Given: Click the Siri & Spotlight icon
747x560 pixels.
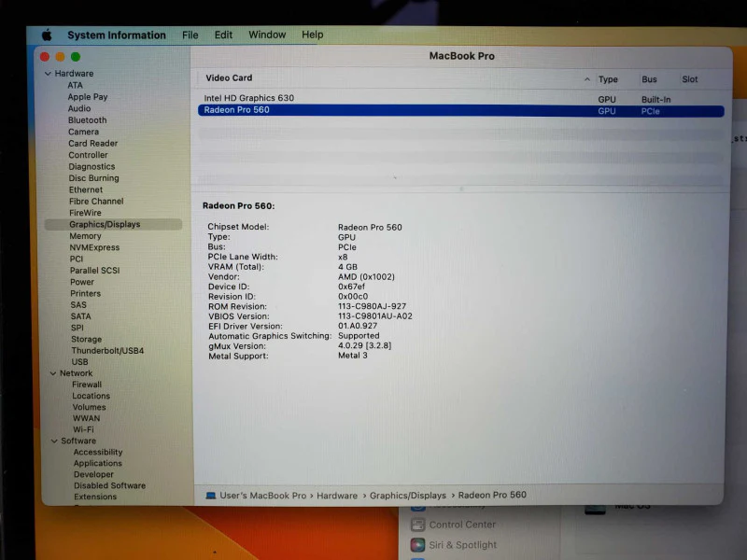Looking at the screenshot, I should pyautogui.click(x=417, y=545).
